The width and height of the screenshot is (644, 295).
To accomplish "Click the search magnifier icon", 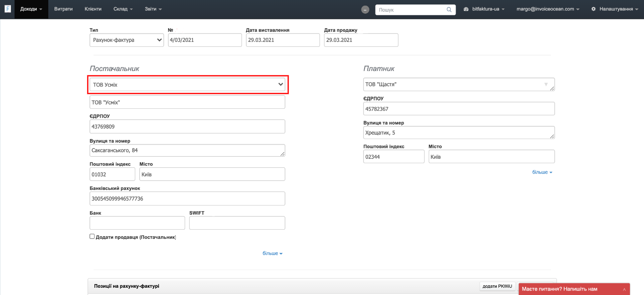I will [x=449, y=10].
